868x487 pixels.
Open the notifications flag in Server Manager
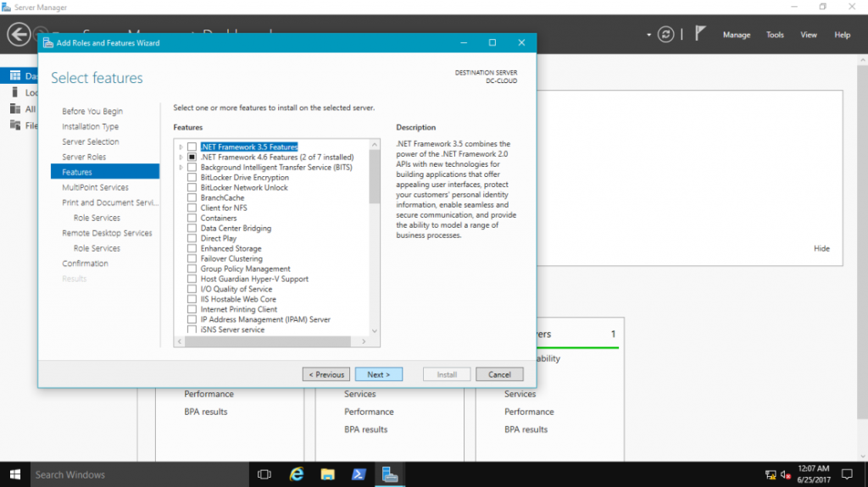point(699,34)
